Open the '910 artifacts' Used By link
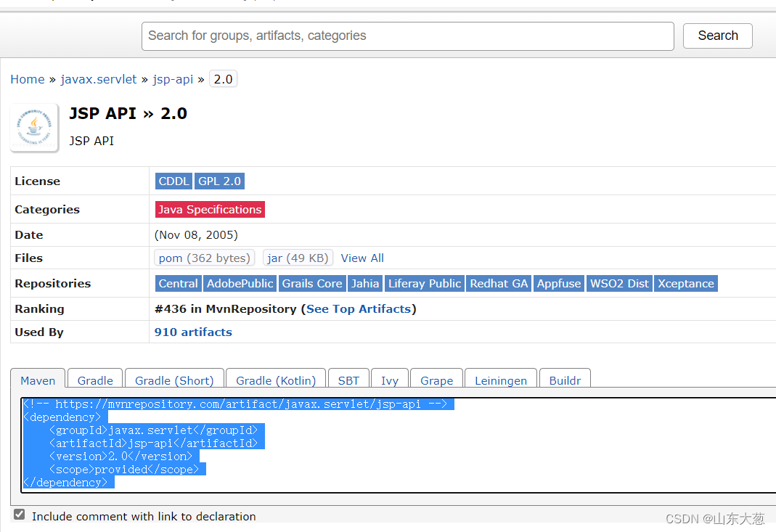 [x=193, y=332]
